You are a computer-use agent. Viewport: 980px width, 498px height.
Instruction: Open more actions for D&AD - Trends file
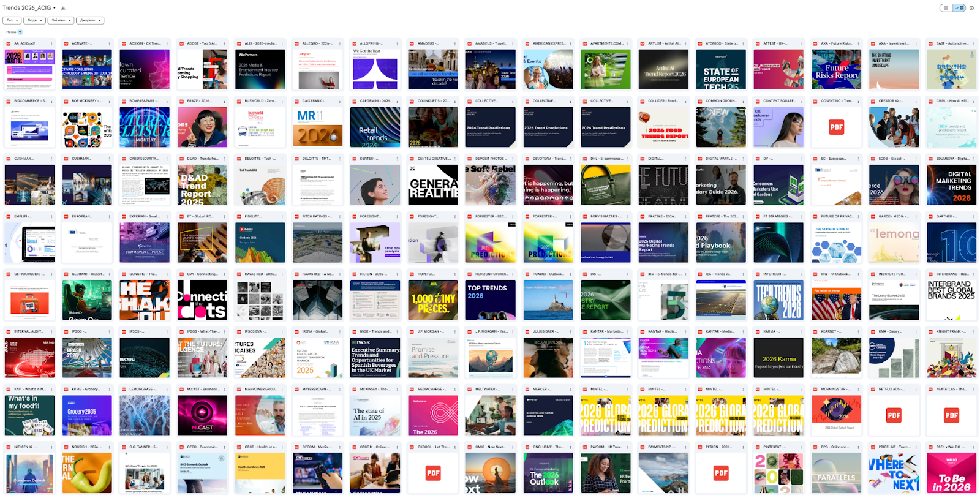click(x=224, y=159)
